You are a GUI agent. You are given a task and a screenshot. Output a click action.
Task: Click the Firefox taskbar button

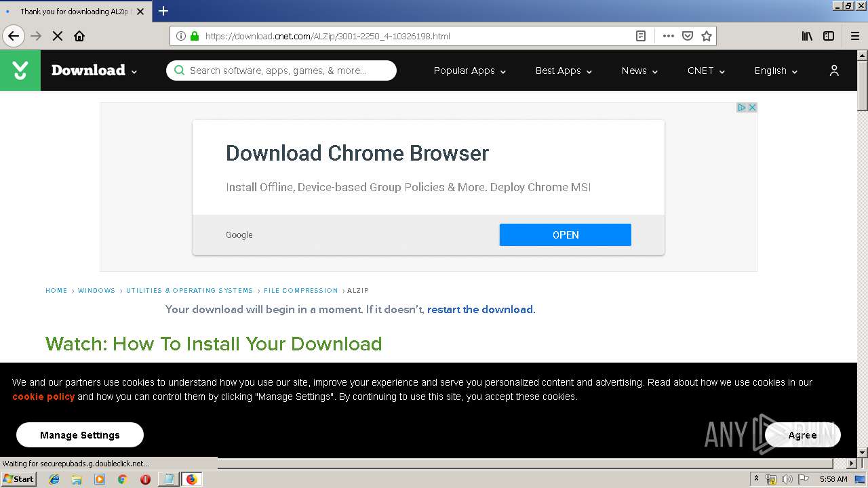[192, 479]
